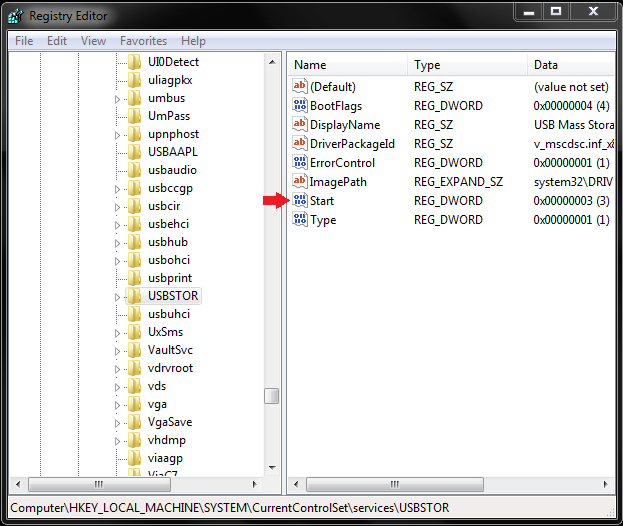Screen dimensions: 623x526
Task: Click the ab icon beside (Default)
Action: click(300, 86)
